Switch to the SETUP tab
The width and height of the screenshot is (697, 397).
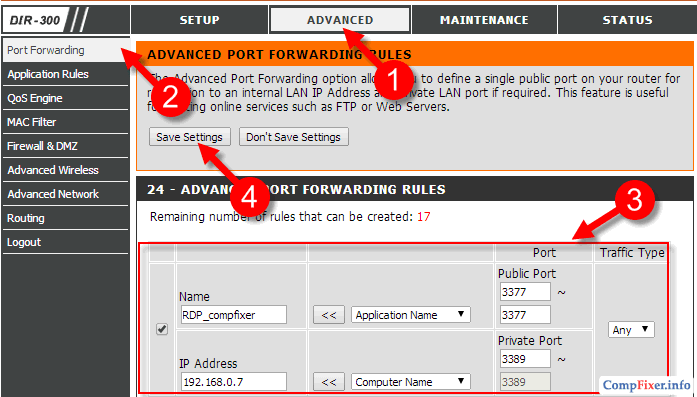(x=199, y=20)
